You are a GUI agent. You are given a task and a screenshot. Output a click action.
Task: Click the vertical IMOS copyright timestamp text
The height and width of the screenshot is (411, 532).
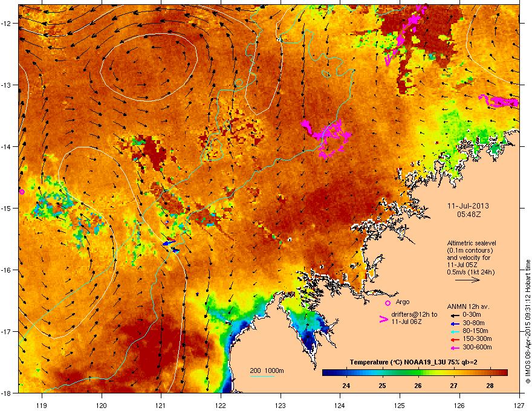[528, 321]
